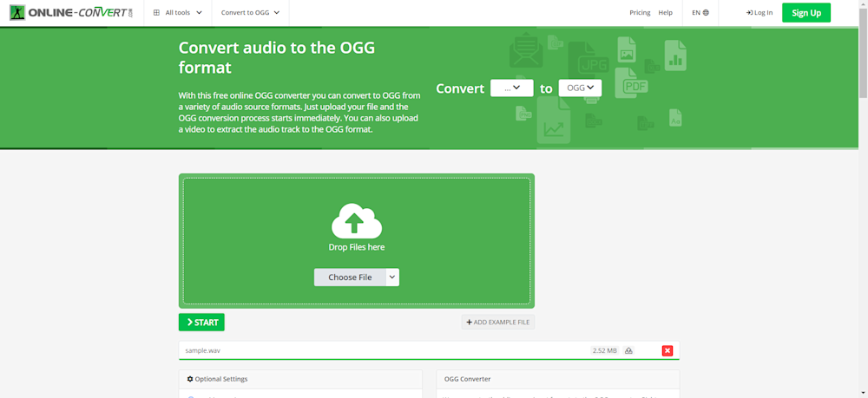
Task: Expand the Choose File source arrow
Action: [392, 277]
